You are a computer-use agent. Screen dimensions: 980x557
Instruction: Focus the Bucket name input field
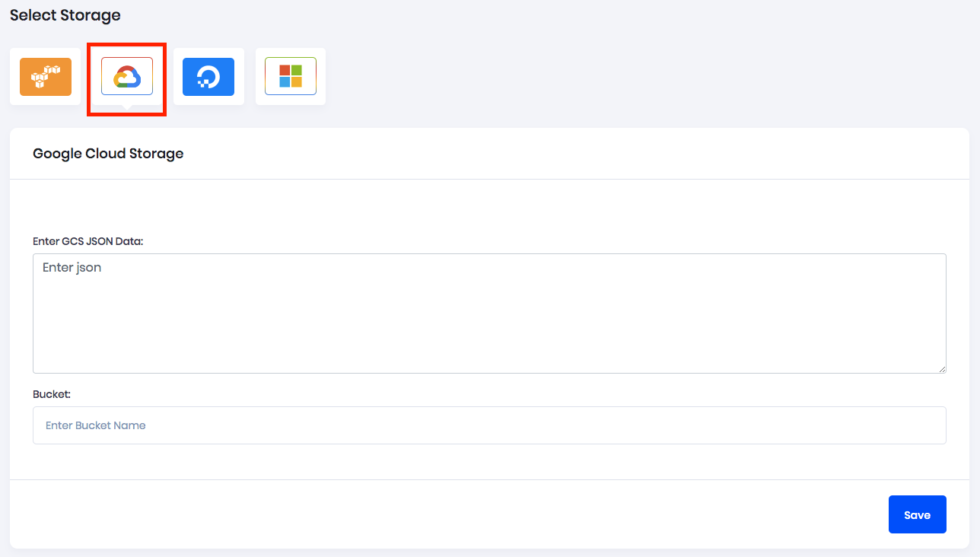click(x=489, y=425)
